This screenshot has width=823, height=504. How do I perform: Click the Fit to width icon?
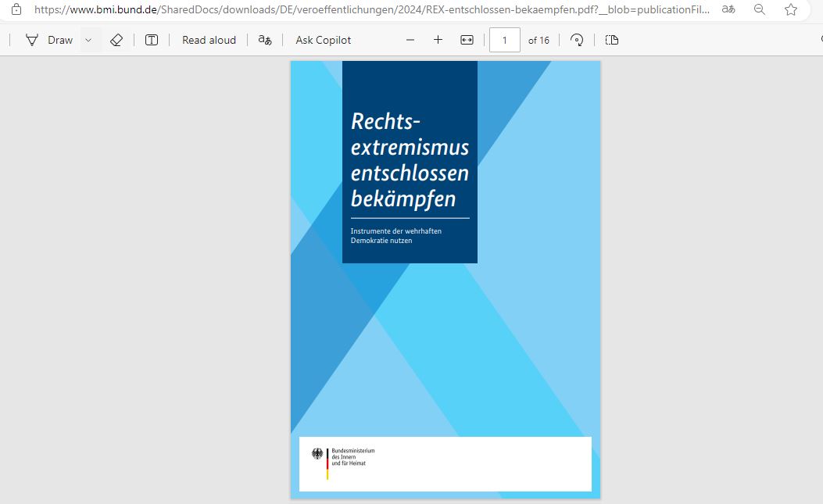pyautogui.click(x=467, y=40)
